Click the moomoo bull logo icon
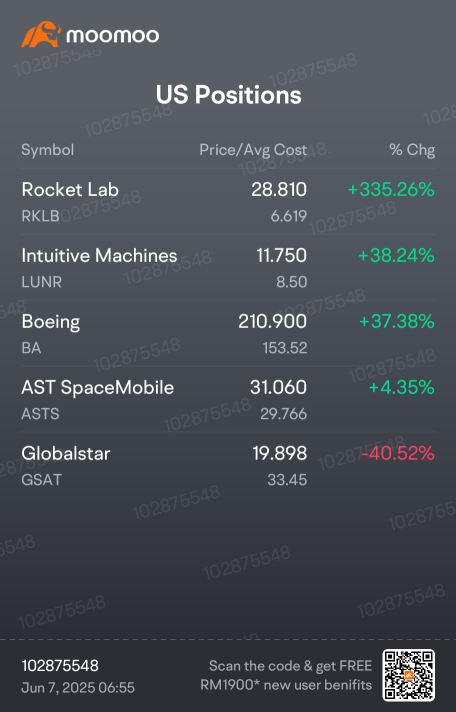 click(x=41, y=35)
